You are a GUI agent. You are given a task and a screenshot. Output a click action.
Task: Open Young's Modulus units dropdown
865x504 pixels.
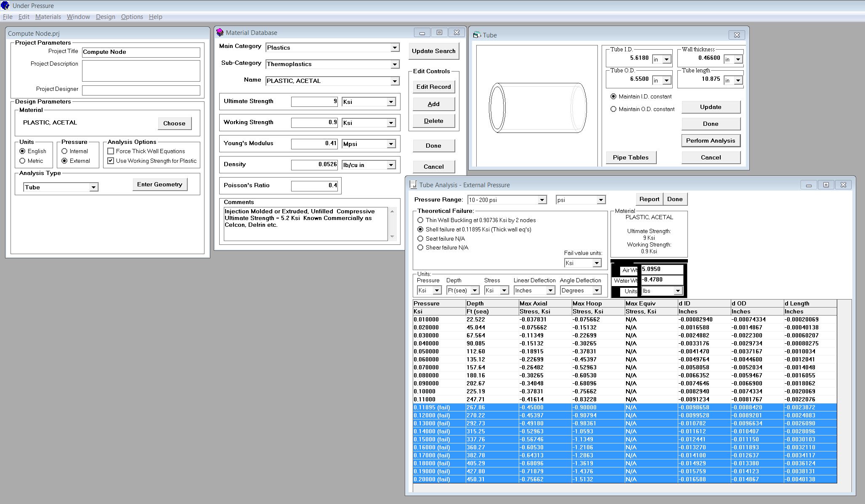pyautogui.click(x=391, y=144)
